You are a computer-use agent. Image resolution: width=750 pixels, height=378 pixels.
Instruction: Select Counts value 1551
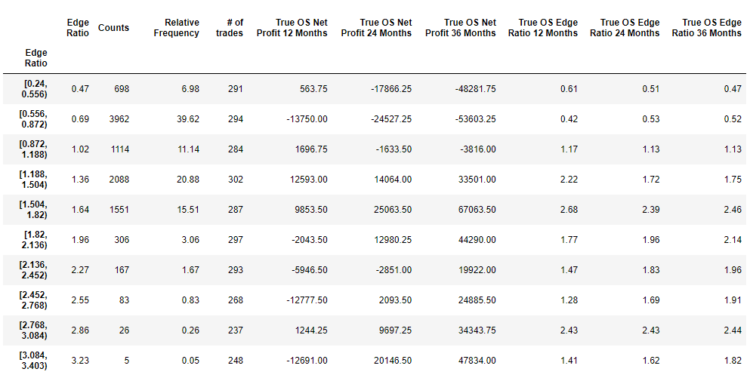(119, 210)
